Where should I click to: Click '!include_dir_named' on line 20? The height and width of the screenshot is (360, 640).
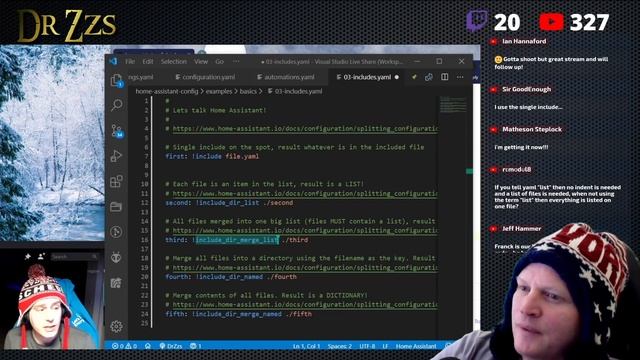tap(229, 277)
